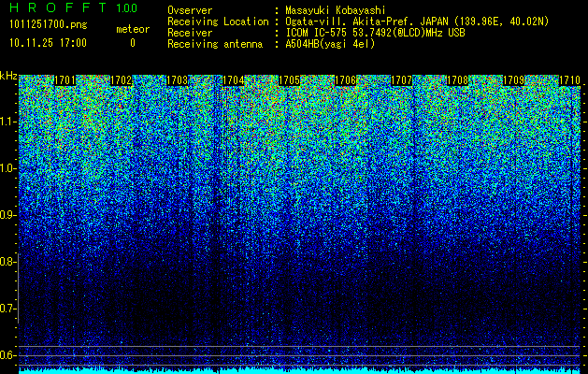Screen dimensions: 588x374
Task: Click the 1702 time marker
Action: pyautogui.click(x=122, y=80)
